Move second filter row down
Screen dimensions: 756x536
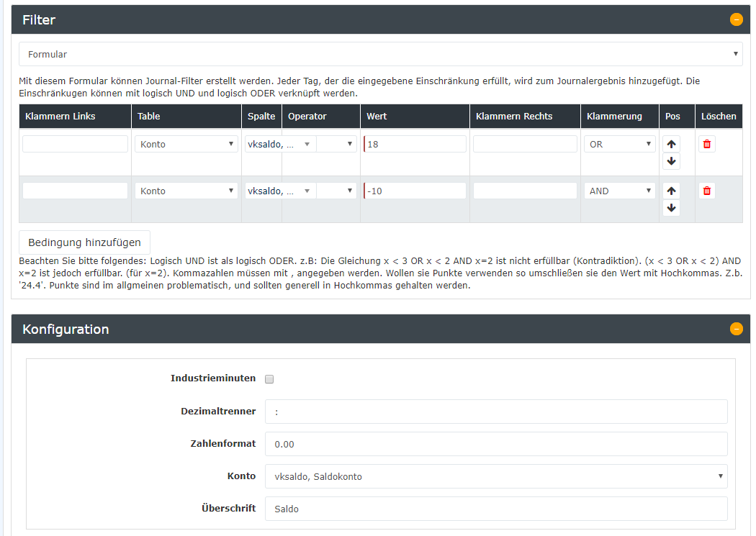point(671,208)
